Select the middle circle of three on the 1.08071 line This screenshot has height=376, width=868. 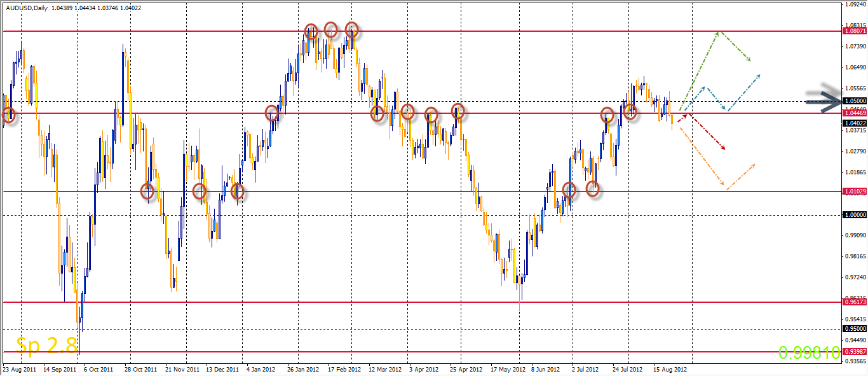(331, 29)
